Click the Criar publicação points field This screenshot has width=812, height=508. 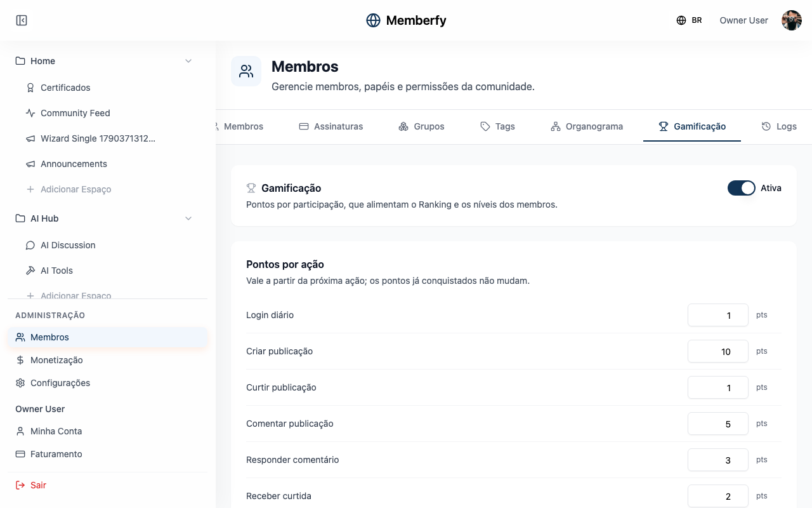[718, 351]
